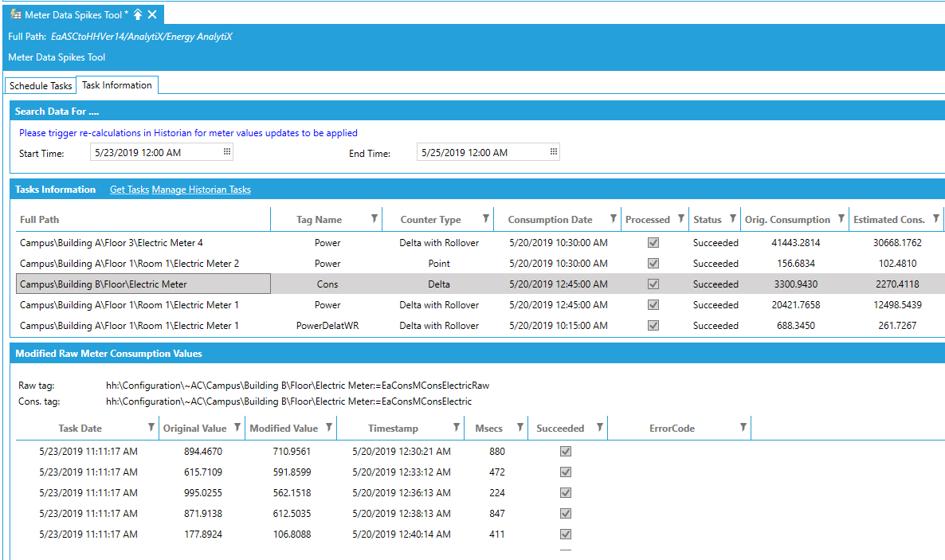The width and height of the screenshot is (945, 560).
Task: Toggle Succeeded checkbox on the 894.4670 row
Action: click(566, 451)
